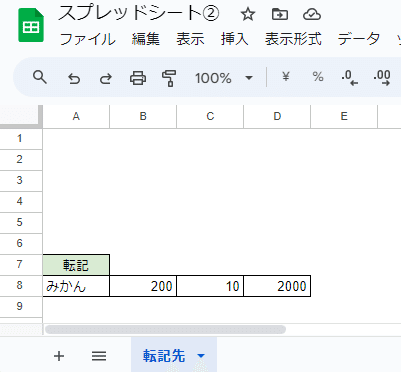Image resolution: width=401 pixels, height=372 pixels.
Task: Select column B header
Action: point(143,116)
